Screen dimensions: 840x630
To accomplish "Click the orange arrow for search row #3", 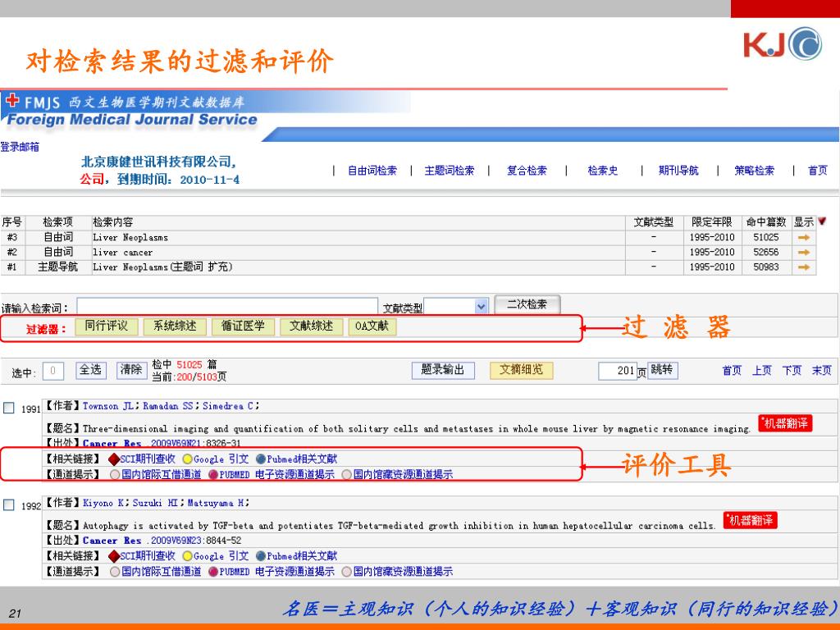I will click(804, 237).
